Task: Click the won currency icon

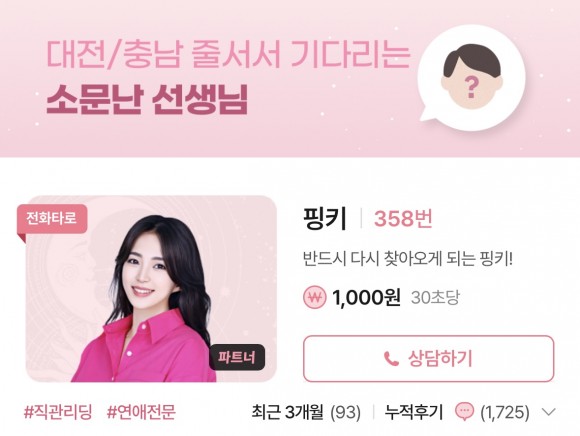Action: (x=315, y=298)
